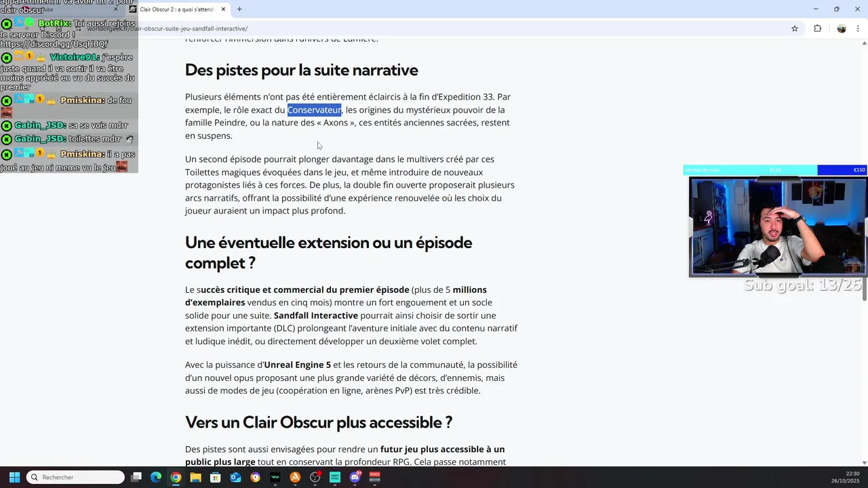This screenshot has width=868, height=488.
Task: Click bold text Unreal Engine 5
Action: pos(297,365)
